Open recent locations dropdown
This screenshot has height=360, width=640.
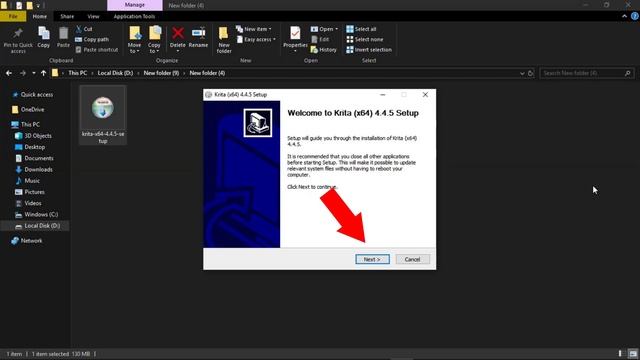(x=33, y=73)
